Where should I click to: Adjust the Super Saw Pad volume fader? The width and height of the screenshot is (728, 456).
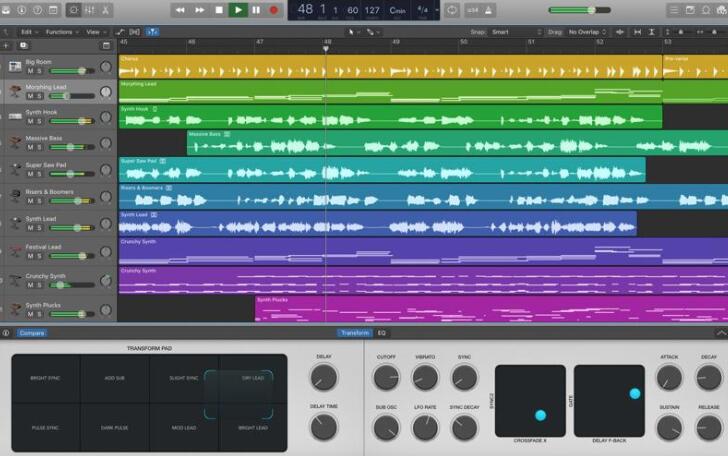[x=72, y=174]
